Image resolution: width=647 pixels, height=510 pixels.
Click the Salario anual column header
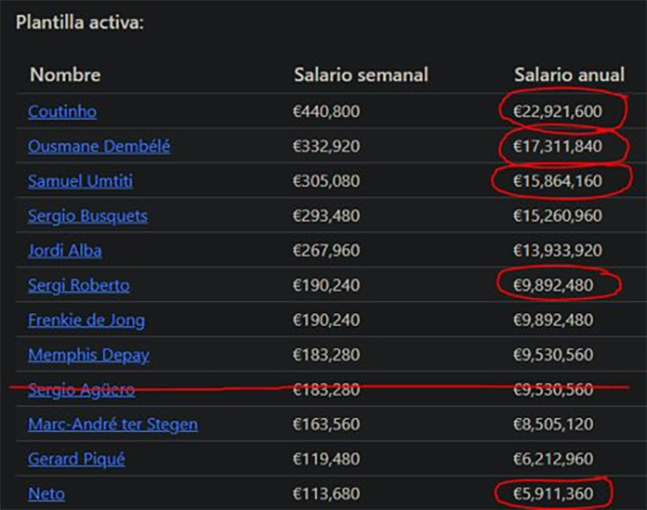point(569,75)
